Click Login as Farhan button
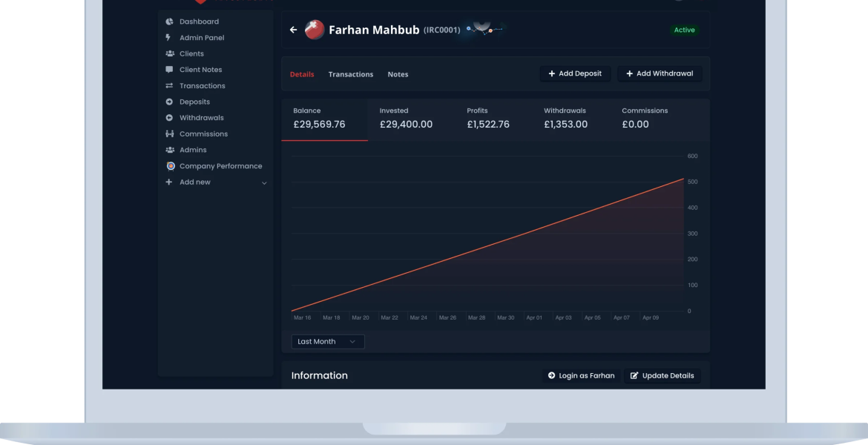 pos(581,376)
